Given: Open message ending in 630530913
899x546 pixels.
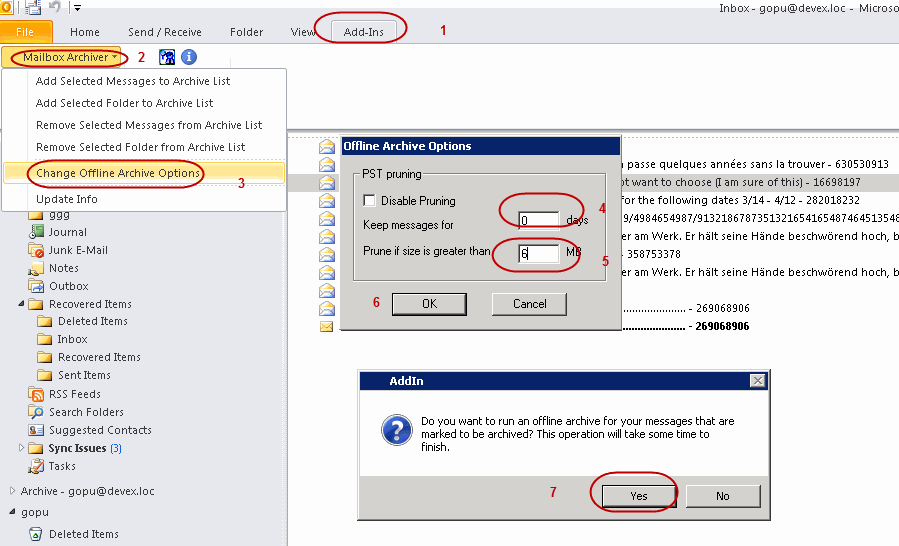Looking at the screenshot, I should point(757,164).
